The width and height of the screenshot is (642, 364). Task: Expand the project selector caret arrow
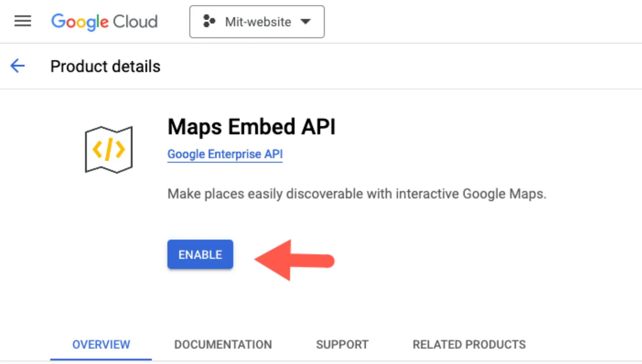(305, 22)
